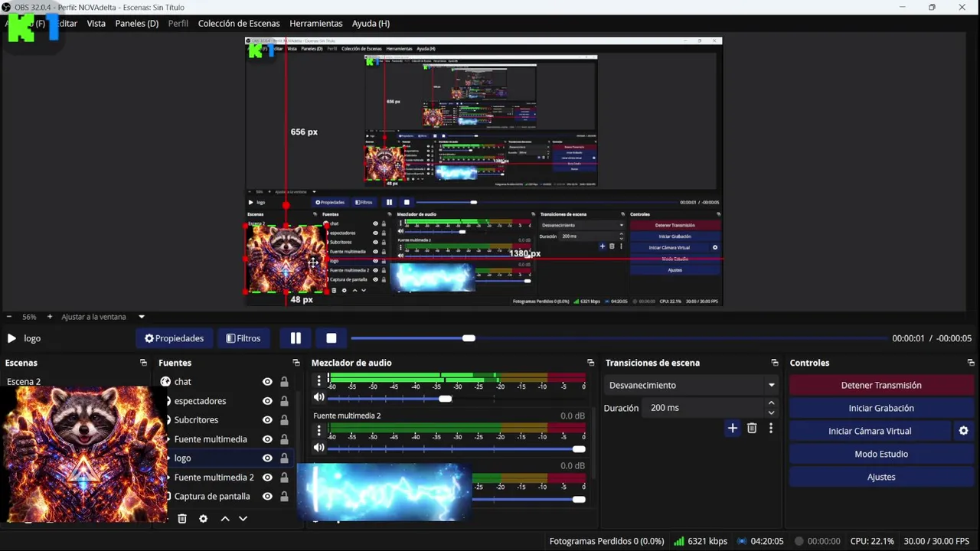Click Detener Transmisión button
This screenshot has width=980, height=551.
(x=881, y=385)
